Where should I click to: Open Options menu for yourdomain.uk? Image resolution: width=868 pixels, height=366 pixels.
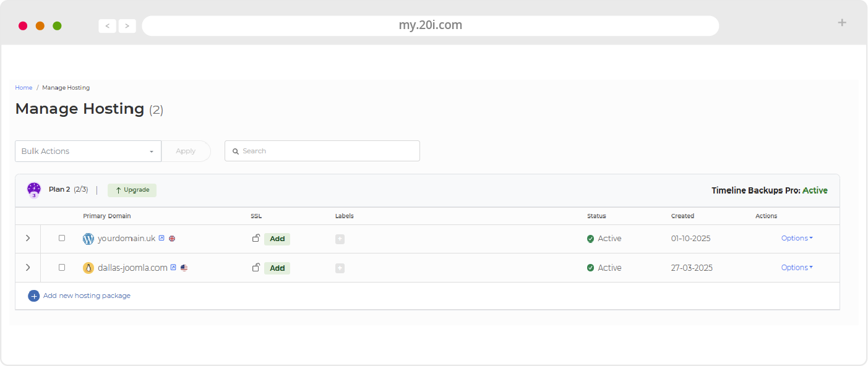click(796, 238)
